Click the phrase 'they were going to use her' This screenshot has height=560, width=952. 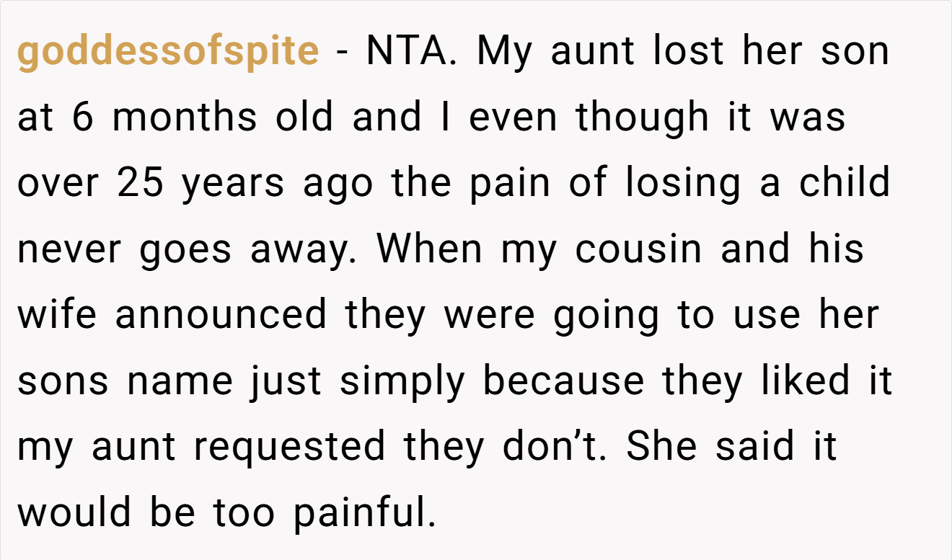612,316
